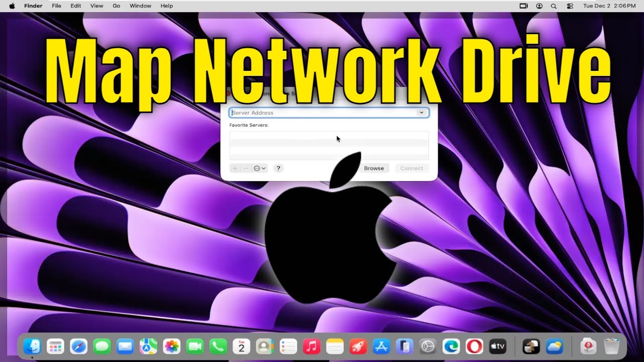The image size is (644, 362).
Task: Open the ellipsis actions dropdown
Action: coord(260,168)
